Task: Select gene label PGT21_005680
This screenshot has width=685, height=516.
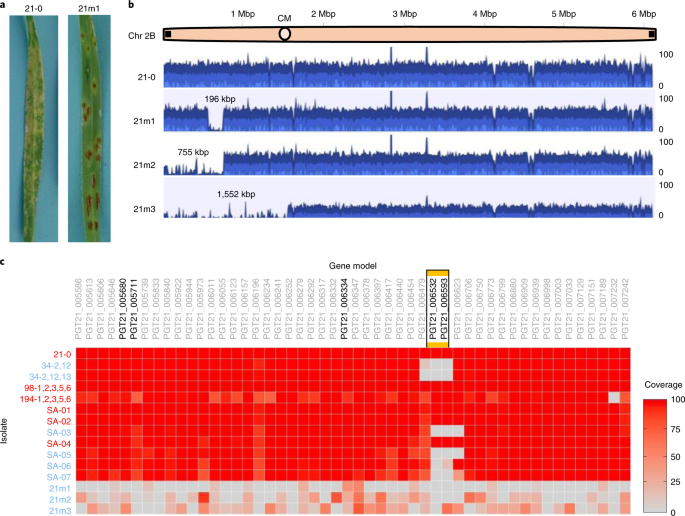Action: (x=123, y=309)
